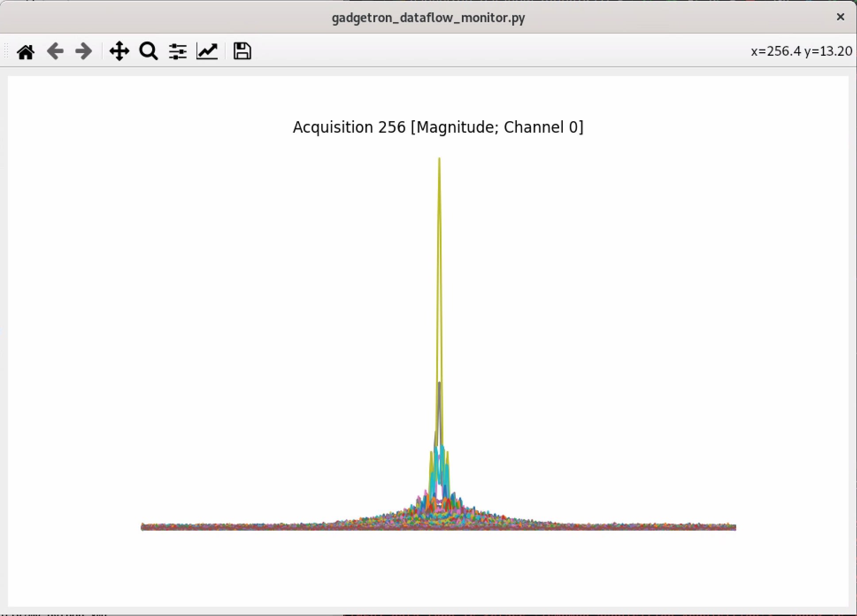Click the right end of the signal baseline

pos(734,527)
